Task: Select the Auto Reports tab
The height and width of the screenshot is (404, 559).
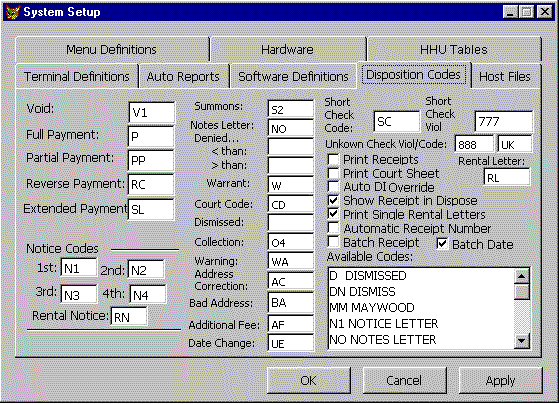Action: [183, 76]
